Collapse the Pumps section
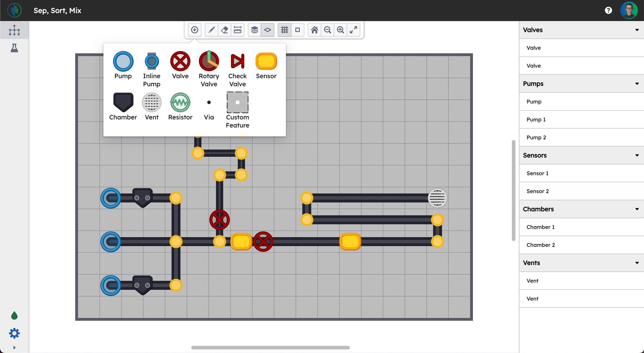644x353 pixels. coord(637,84)
